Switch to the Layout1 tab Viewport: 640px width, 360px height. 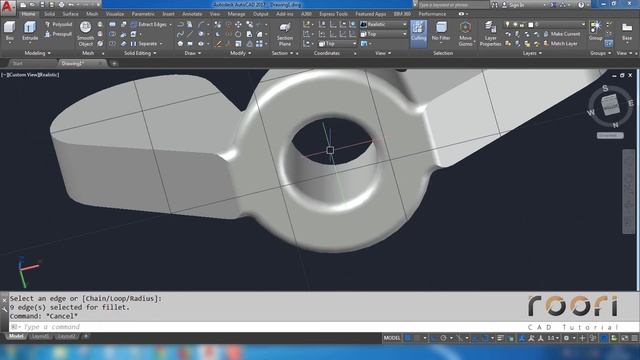coord(40,336)
